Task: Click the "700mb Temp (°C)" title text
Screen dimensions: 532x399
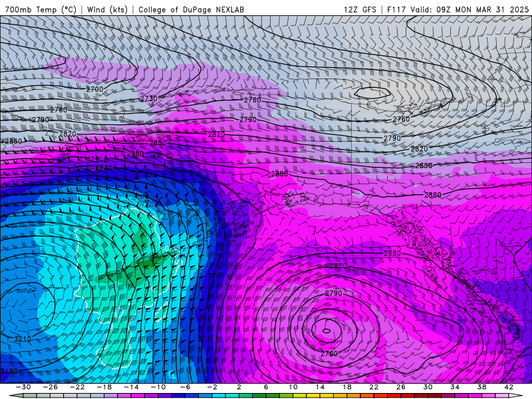Action: [41, 10]
